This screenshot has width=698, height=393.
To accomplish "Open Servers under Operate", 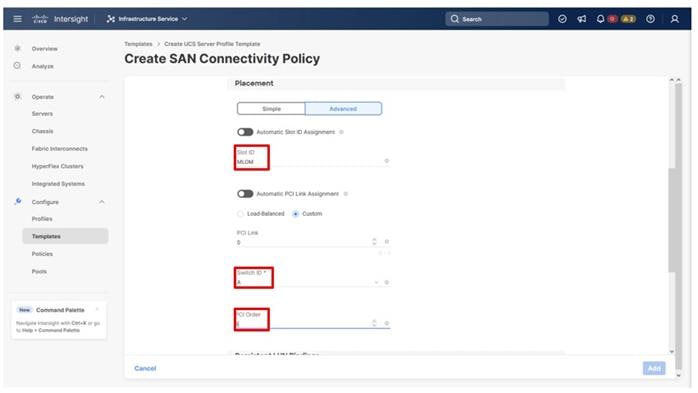I will (x=42, y=113).
